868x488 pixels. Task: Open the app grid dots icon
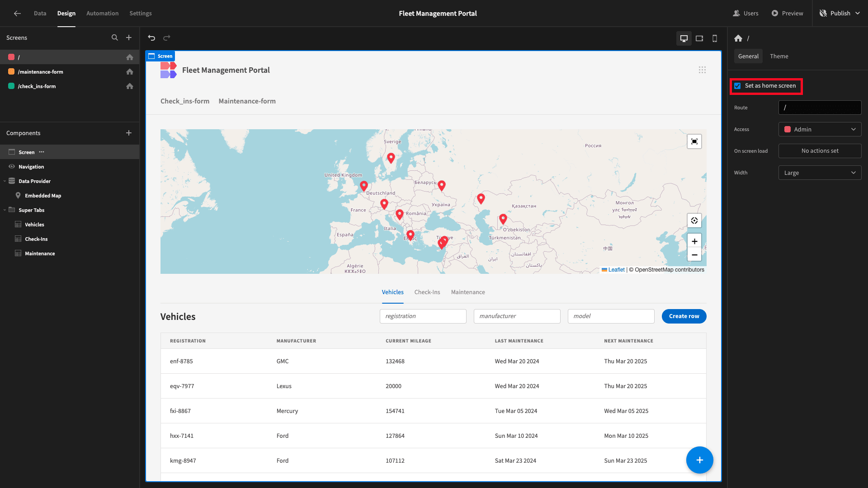pyautogui.click(x=702, y=70)
